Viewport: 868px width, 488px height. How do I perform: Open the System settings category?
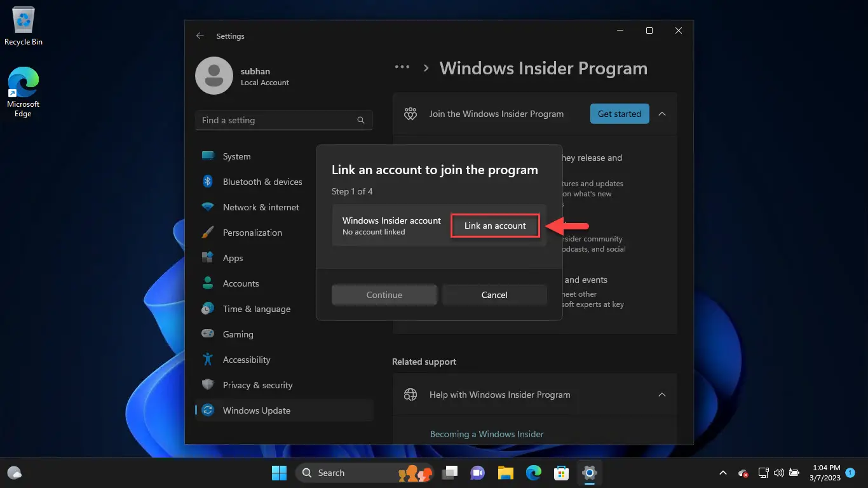click(x=284, y=156)
